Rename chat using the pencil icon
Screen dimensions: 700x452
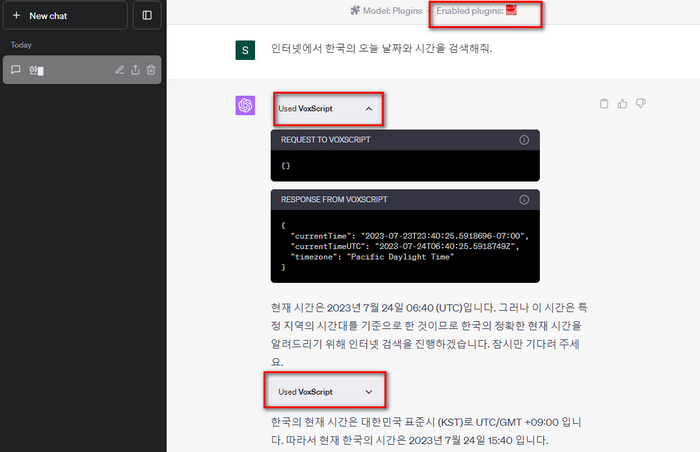pyautogui.click(x=119, y=70)
